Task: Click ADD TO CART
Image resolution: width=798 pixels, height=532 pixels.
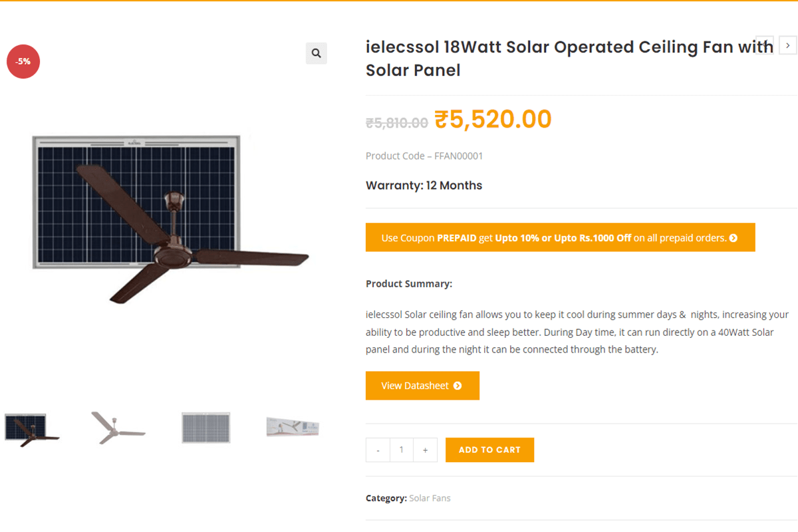Action: coord(489,450)
